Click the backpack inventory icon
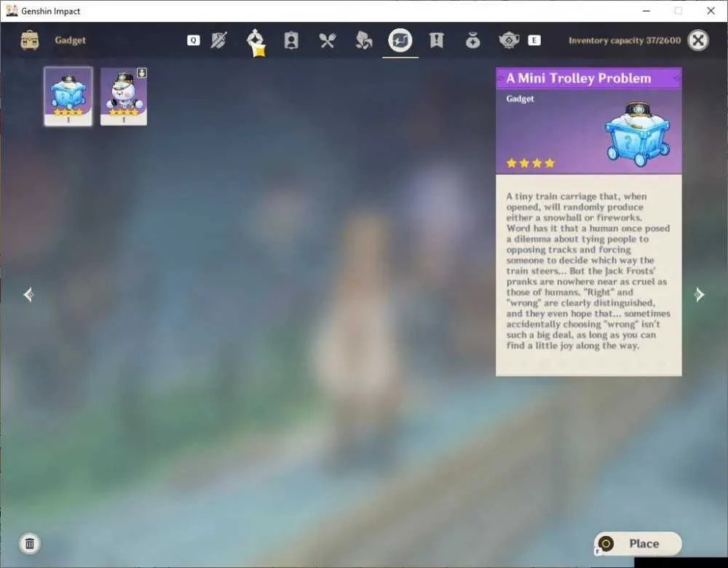The width and height of the screenshot is (728, 568). (30, 40)
